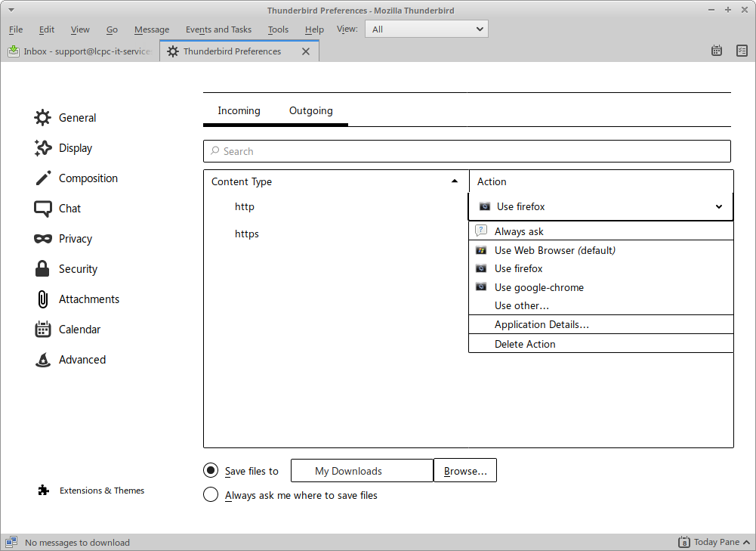Viewport: 756px width, 551px height.
Task: Expand the View 'All' dropdown
Action: click(427, 29)
